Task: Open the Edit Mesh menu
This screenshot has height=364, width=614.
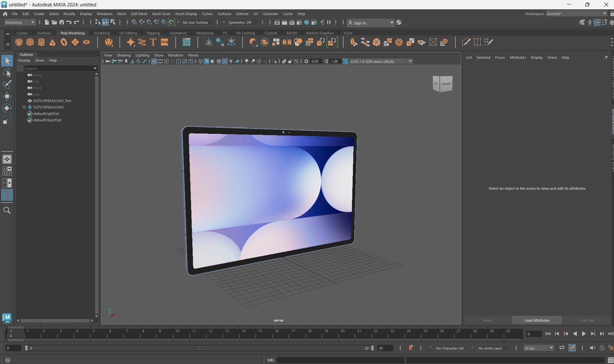Action: [139, 14]
